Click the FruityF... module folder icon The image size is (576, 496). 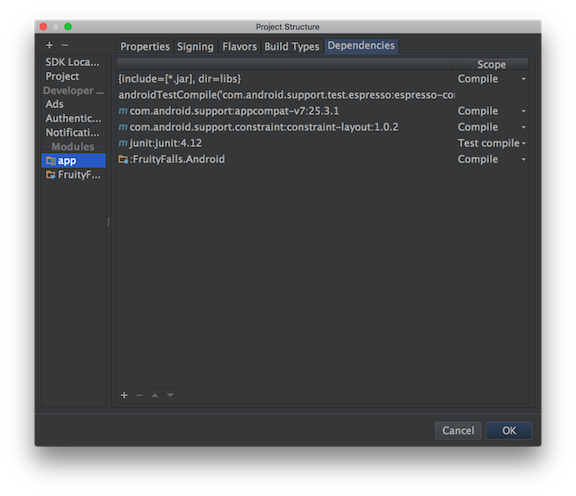click(x=51, y=175)
